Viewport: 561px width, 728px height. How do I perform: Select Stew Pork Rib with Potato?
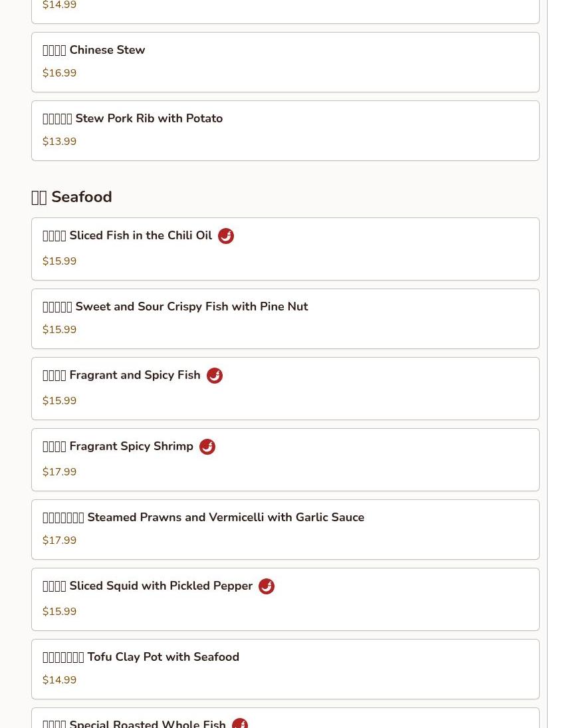[133, 118]
